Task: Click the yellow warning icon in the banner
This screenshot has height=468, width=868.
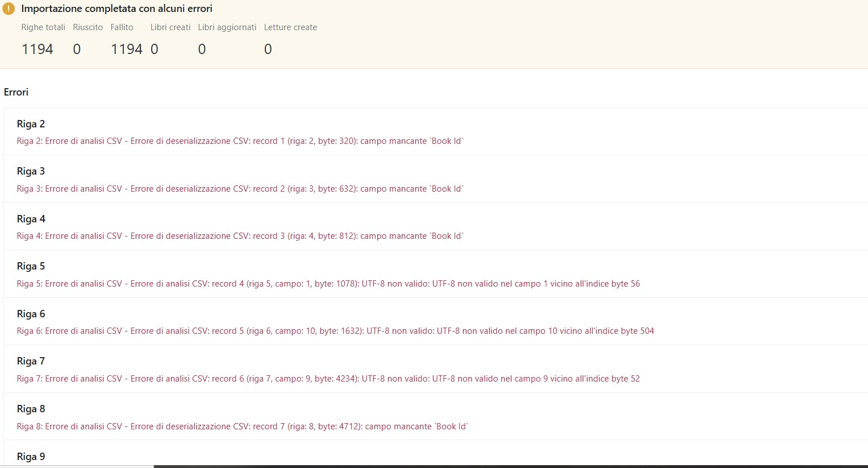Action: tap(9, 9)
